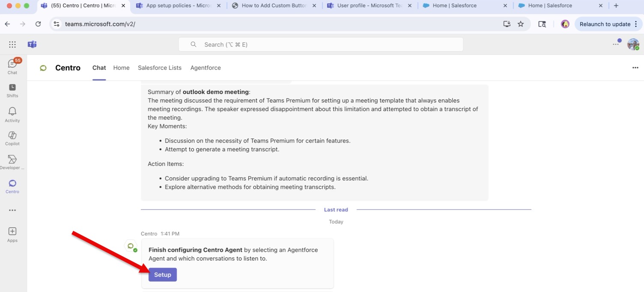This screenshot has height=292, width=644.
Task: Click the install app icon in address bar
Action: point(507,24)
